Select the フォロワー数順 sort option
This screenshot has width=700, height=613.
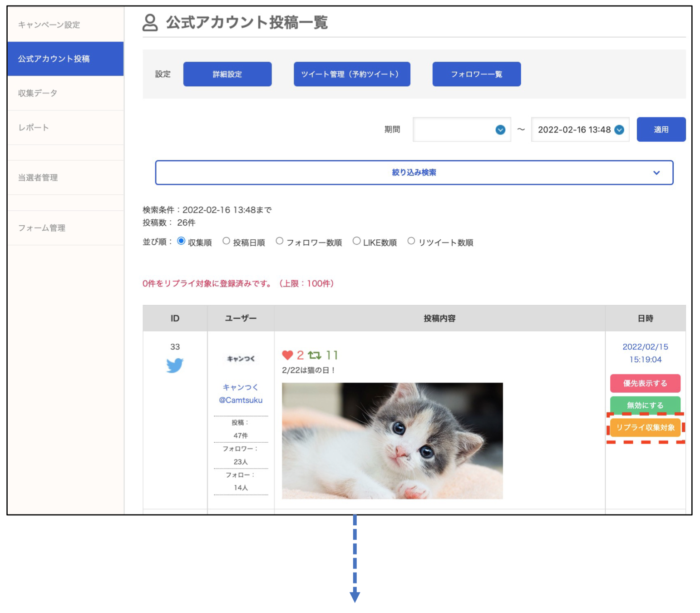click(280, 241)
